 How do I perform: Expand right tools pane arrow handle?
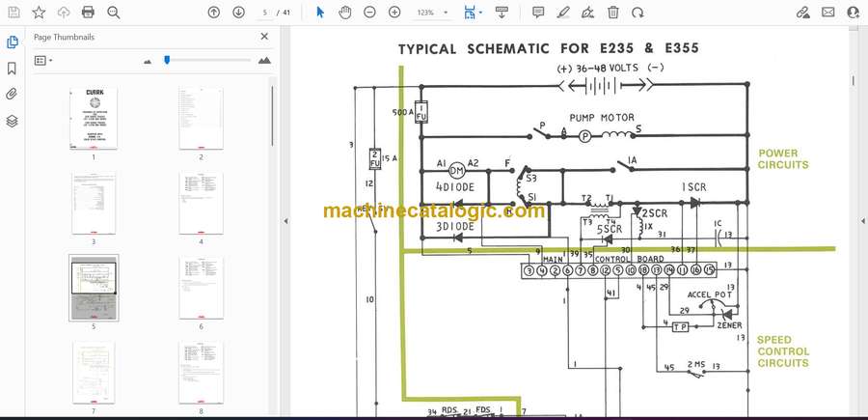[x=862, y=221]
